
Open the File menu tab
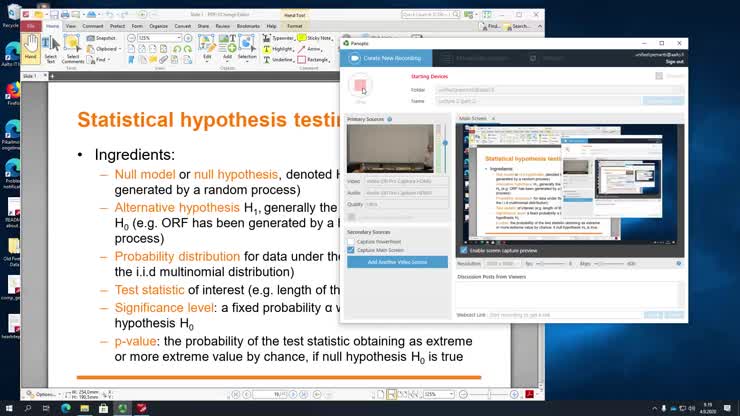(31, 26)
